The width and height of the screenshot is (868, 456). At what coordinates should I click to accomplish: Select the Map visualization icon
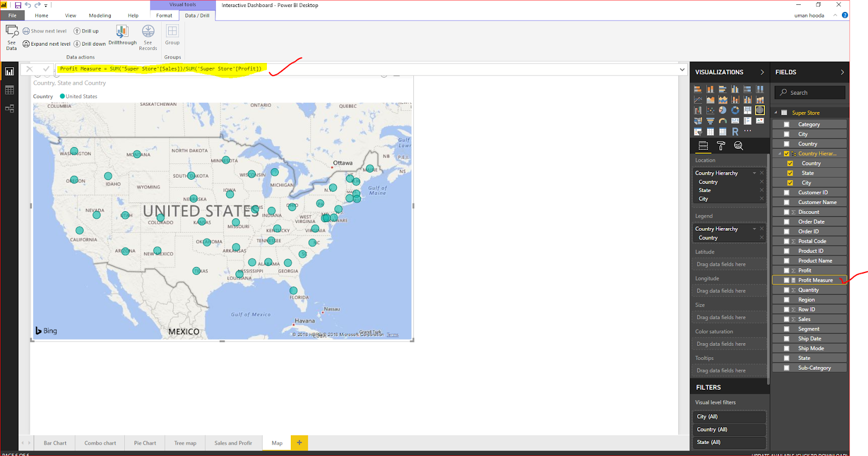click(760, 110)
